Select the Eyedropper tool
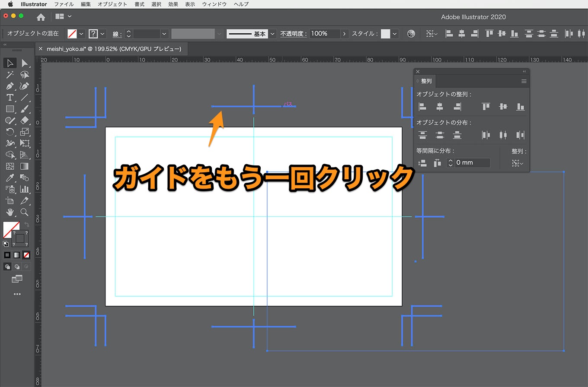This screenshot has height=387, width=588. (x=10, y=178)
